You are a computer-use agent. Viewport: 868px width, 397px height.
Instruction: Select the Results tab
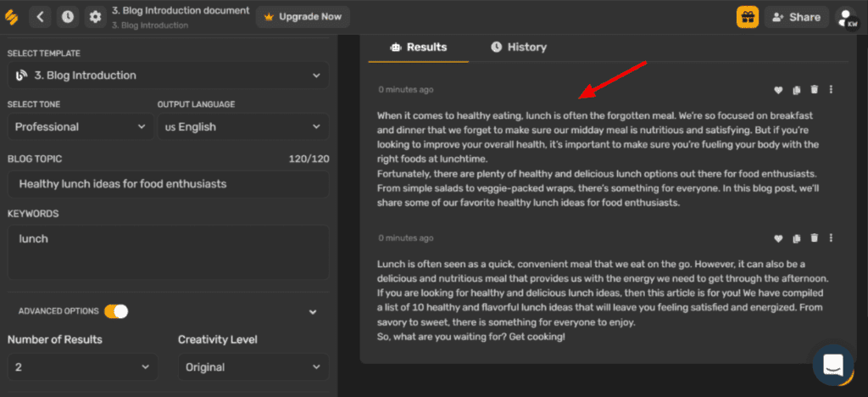click(418, 48)
